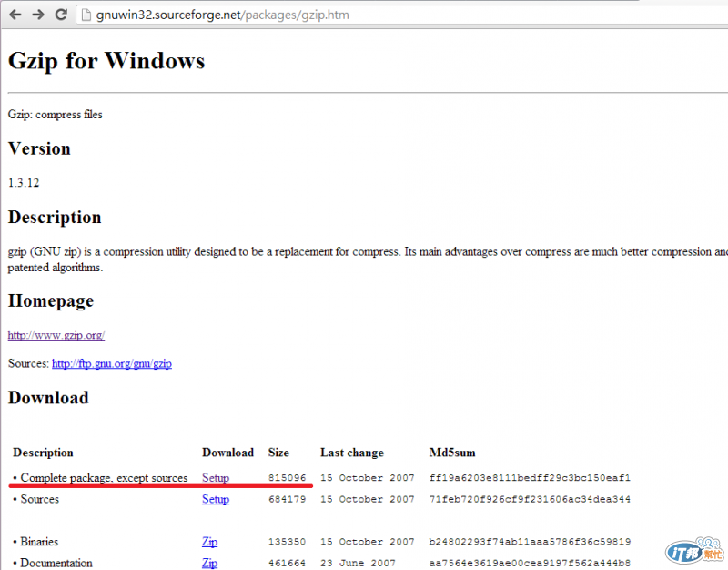Viewport: 728px width, 570px height.
Task: Click the browser forward arrow
Action: click(38, 15)
